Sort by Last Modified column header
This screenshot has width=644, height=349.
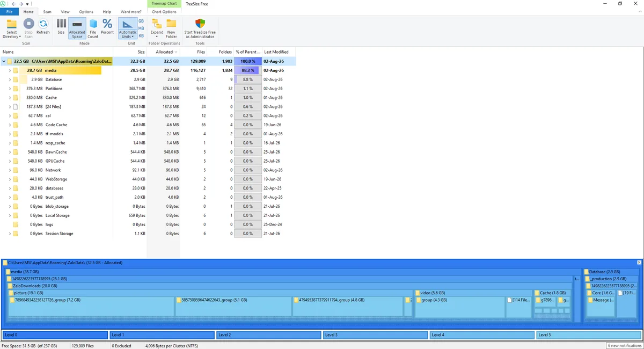279,52
